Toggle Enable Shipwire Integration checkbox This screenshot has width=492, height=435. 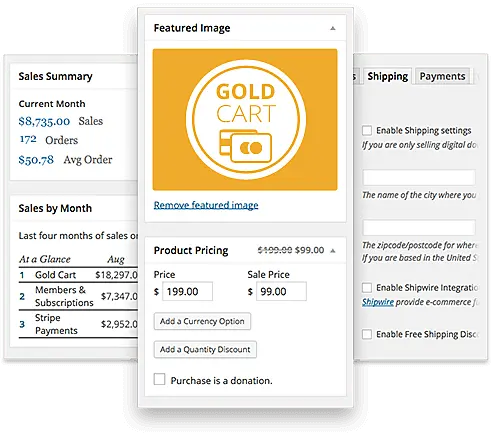pyautogui.click(x=367, y=287)
